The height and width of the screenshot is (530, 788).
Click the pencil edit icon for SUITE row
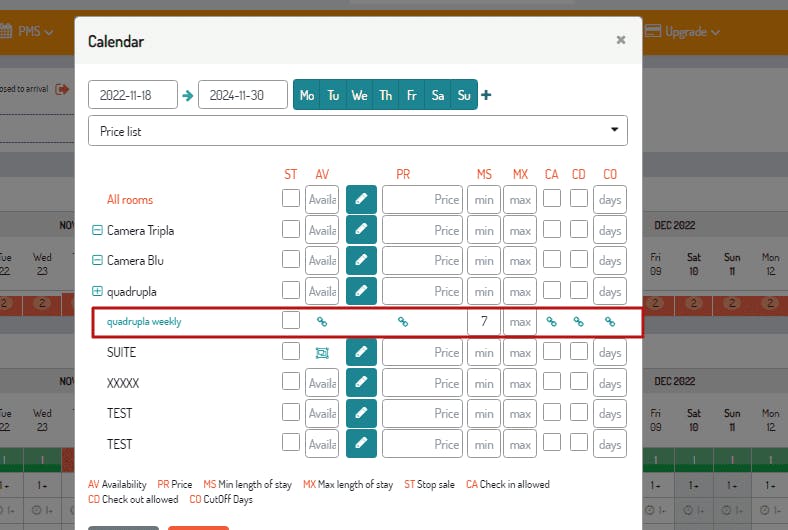[361, 352]
